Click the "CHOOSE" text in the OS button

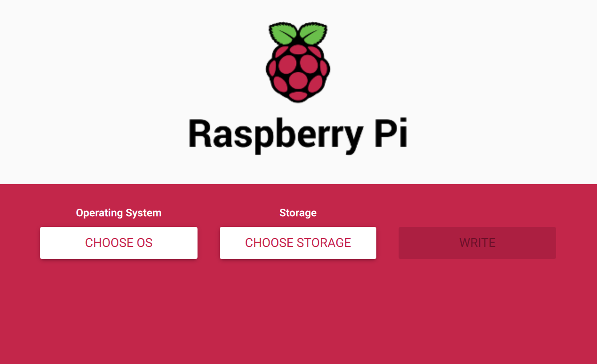[x=109, y=243]
